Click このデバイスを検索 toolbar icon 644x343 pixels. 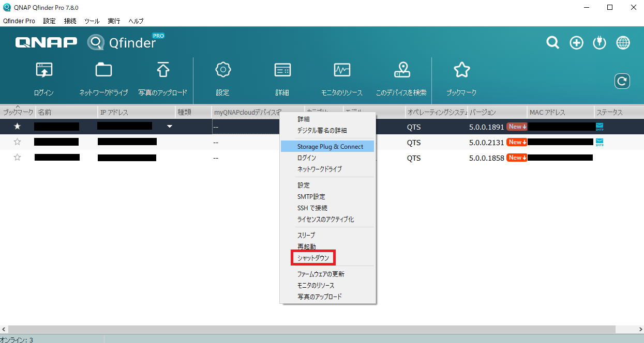tap(401, 70)
